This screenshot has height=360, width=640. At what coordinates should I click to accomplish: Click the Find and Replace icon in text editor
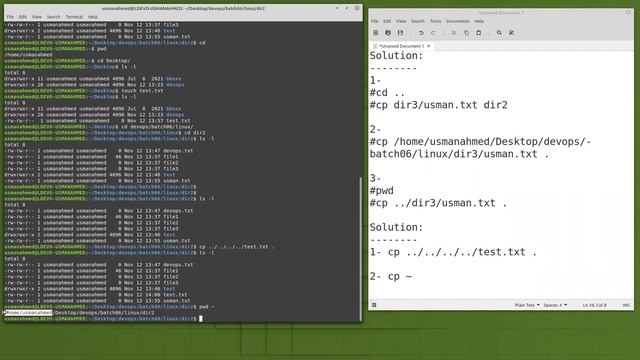[x=511, y=33]
